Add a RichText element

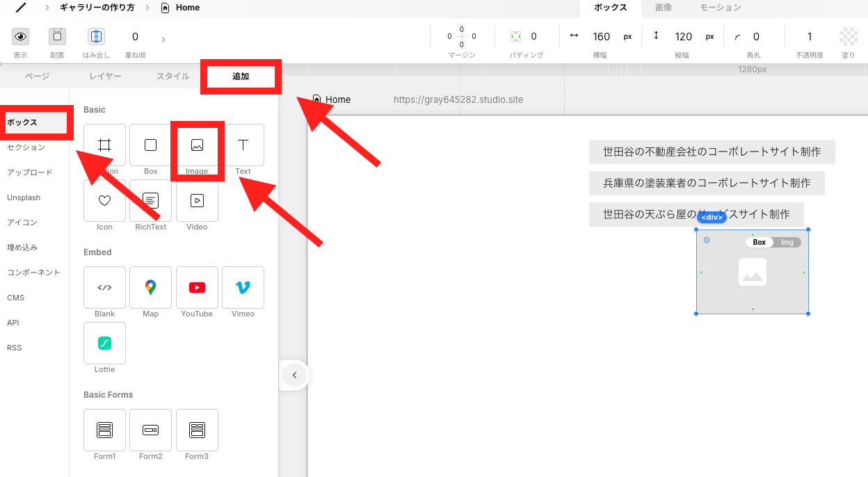click(x=151, y=201)
